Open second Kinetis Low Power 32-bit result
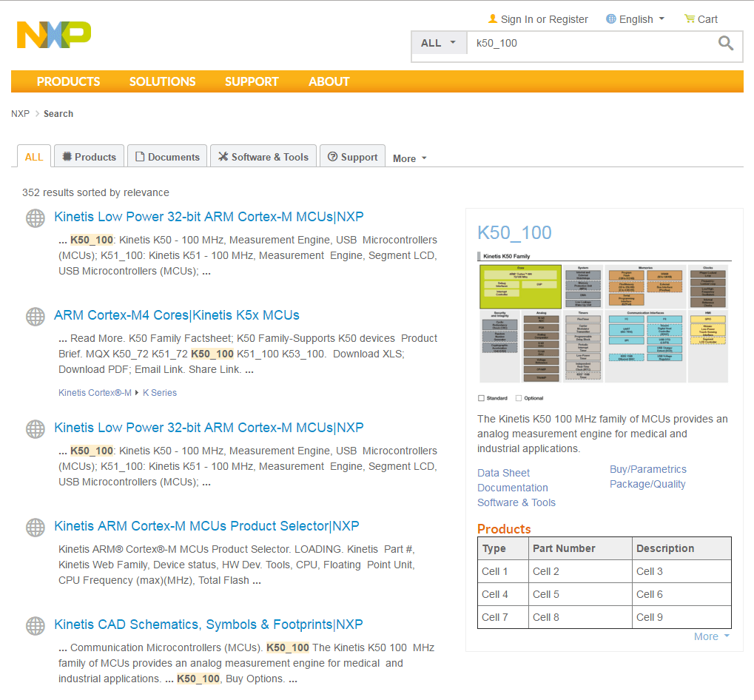The width and height of the screenshot is (754, 700). point(209,428)
